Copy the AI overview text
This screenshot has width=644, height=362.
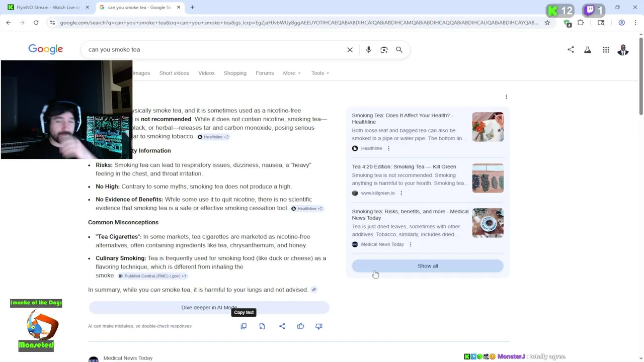[244, 326]
